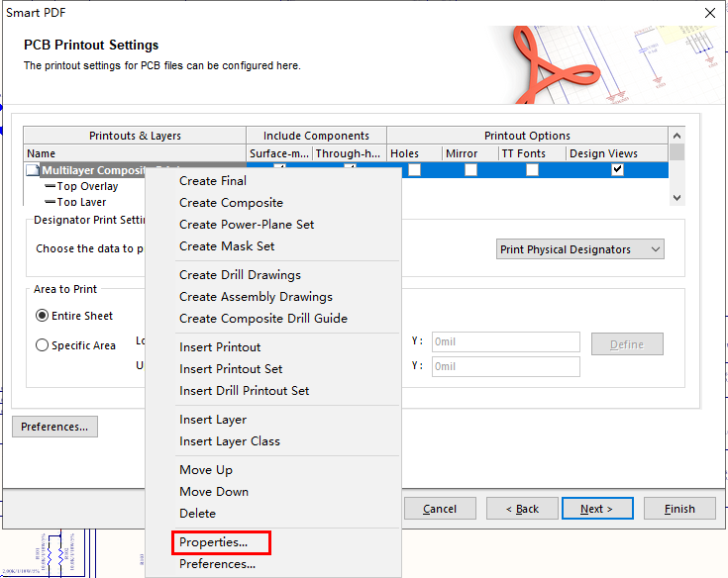Select Create Composite Drill Guide

coord(263,319)
